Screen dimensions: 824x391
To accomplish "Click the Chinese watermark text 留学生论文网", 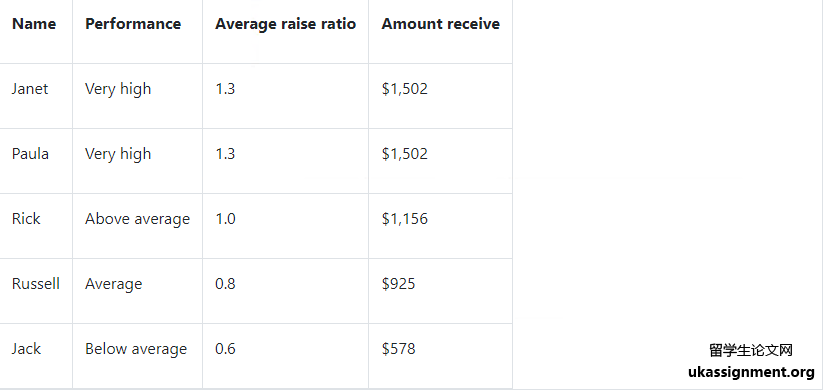I will pos(751,350).
